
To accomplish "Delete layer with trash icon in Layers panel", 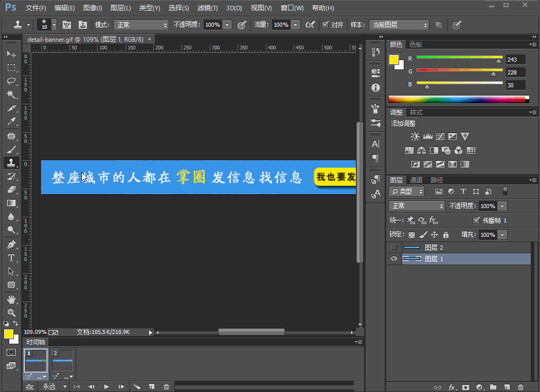I will (520, 387).
